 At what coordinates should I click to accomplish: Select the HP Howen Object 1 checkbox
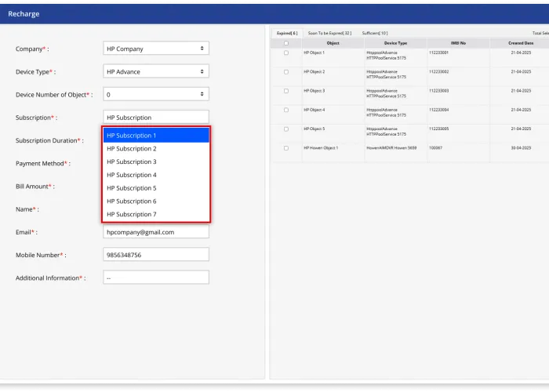point(286,147)
